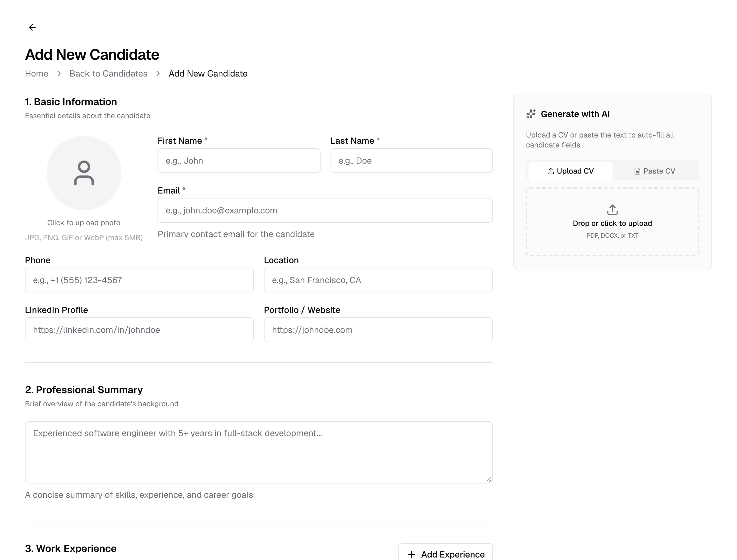Click the 'Add New Candidate' breadcrumb item

tap(208, 74)
